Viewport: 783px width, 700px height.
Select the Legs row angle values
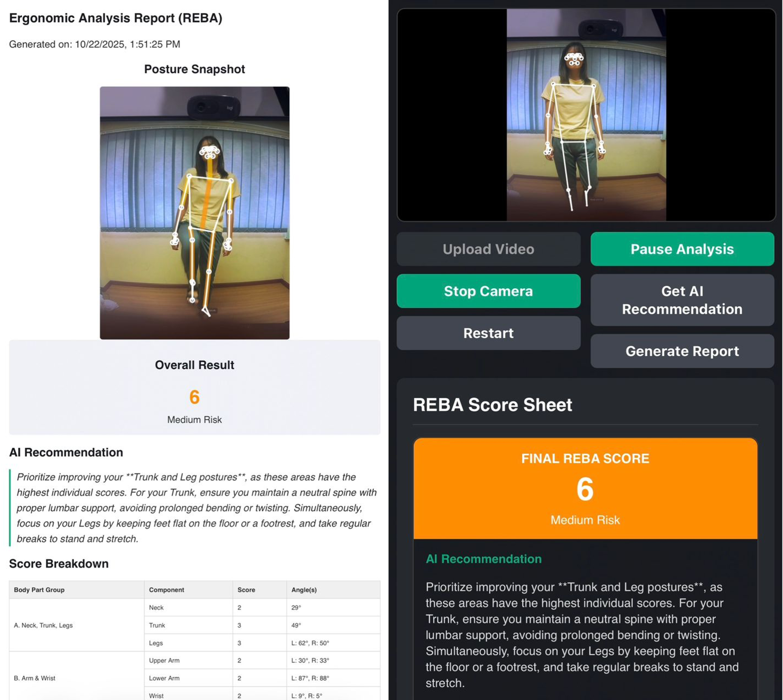point(310,643)
